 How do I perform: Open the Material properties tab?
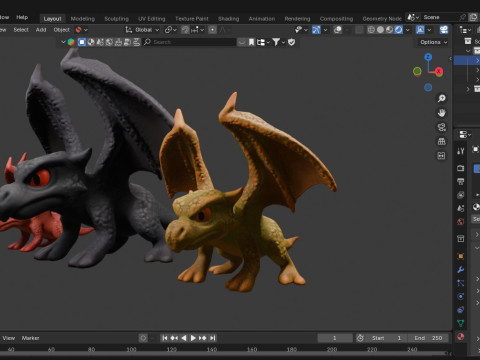coord(461,337)
